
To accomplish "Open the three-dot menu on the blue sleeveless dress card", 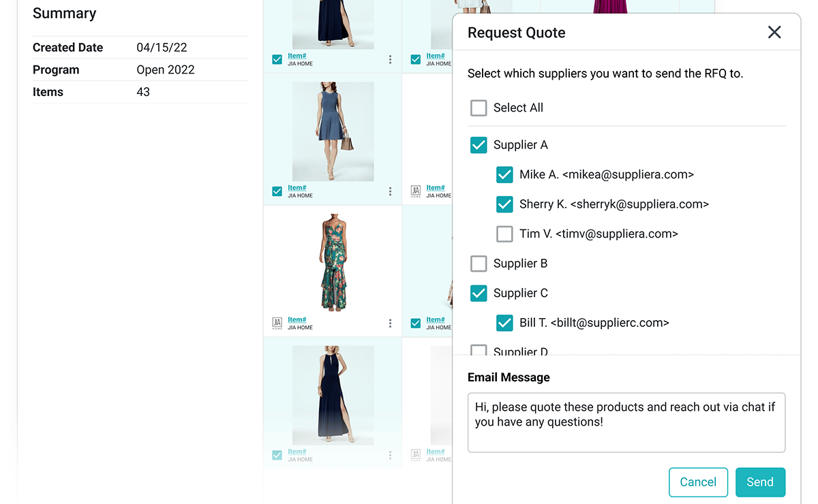I will pyautogui.click(x=390, y=191).
